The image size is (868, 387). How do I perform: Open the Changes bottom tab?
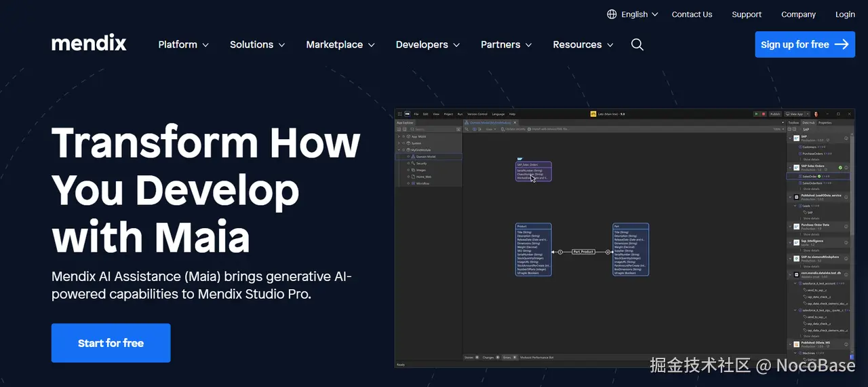click(x=490, y=357)
